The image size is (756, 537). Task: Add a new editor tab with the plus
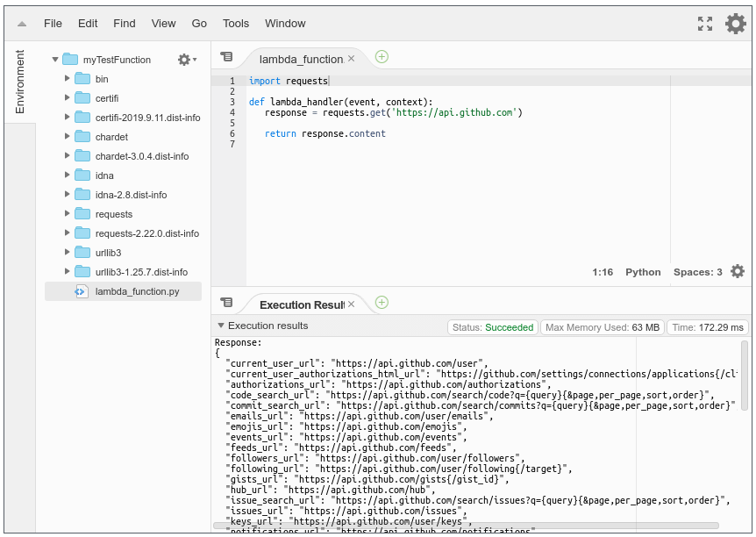[382, 57]
